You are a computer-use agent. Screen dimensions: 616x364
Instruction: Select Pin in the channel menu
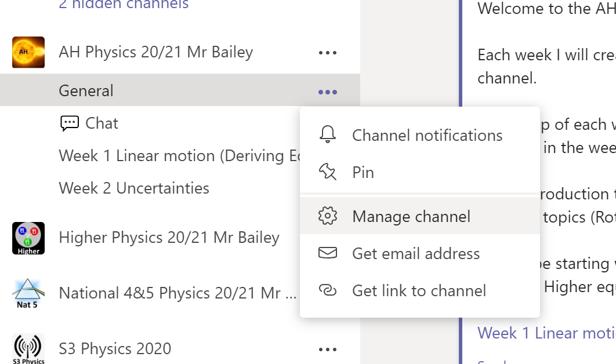tap(420, 172)
